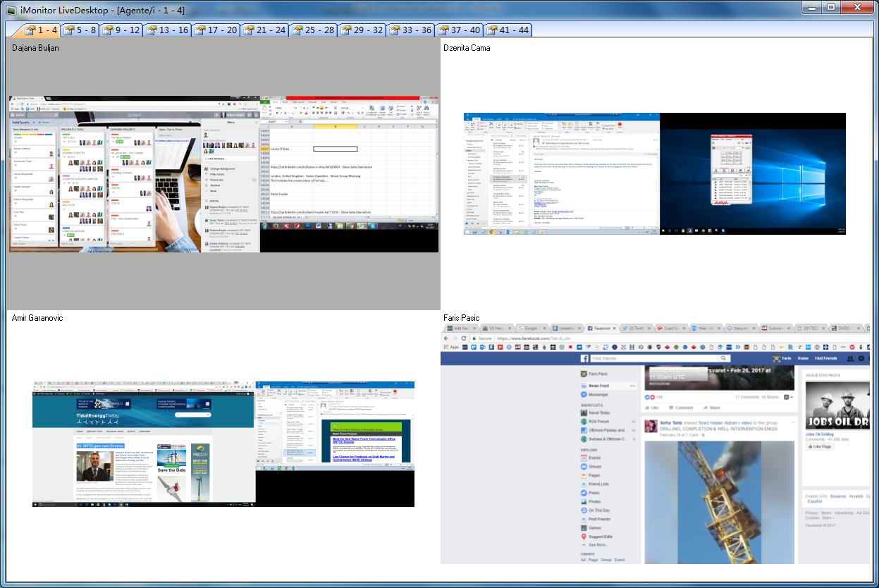Open the dropdown arrow on Sofia Talib's post

coord(793,421)
